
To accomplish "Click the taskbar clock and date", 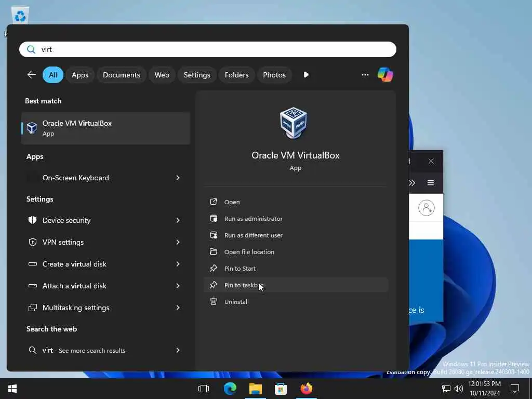I will pos(485,389).
